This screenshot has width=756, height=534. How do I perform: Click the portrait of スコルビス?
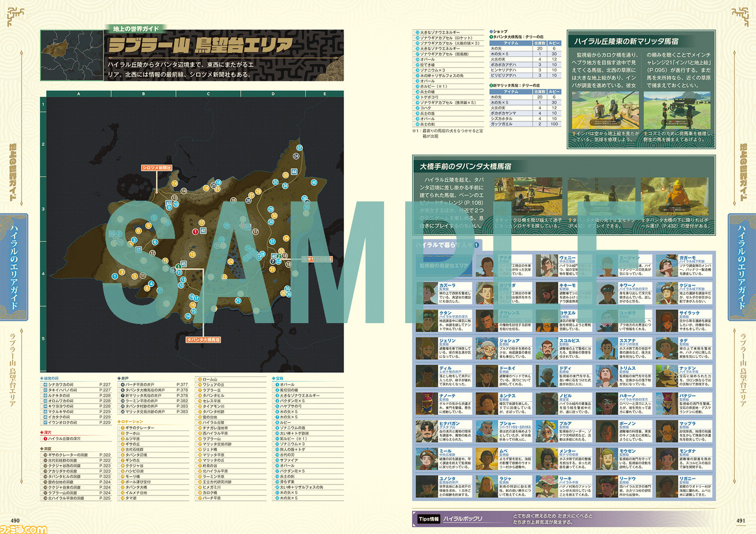point(548,348)
